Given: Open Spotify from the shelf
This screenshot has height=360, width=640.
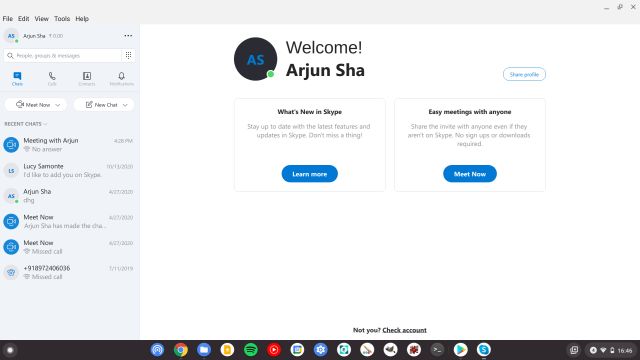Looking at the screenshot, I should pyautogui.click(x=250, y=350).
